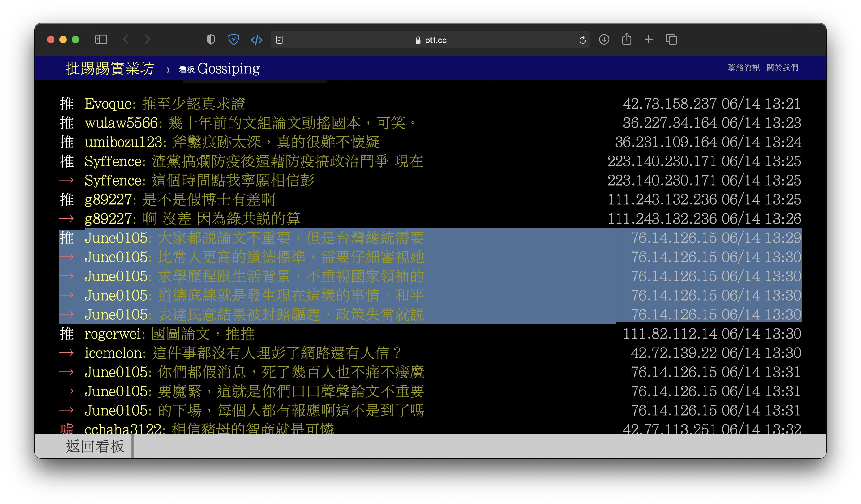Go to 批踢踢實業坊 home link
The height and width of the screenshot is (504, 861).
click(x=110, y=69)
